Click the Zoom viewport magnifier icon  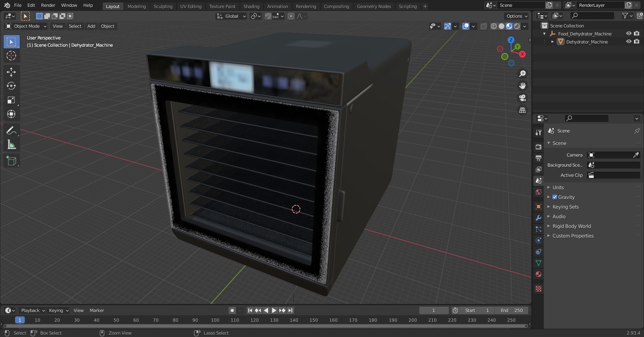[x=522, y=74]
